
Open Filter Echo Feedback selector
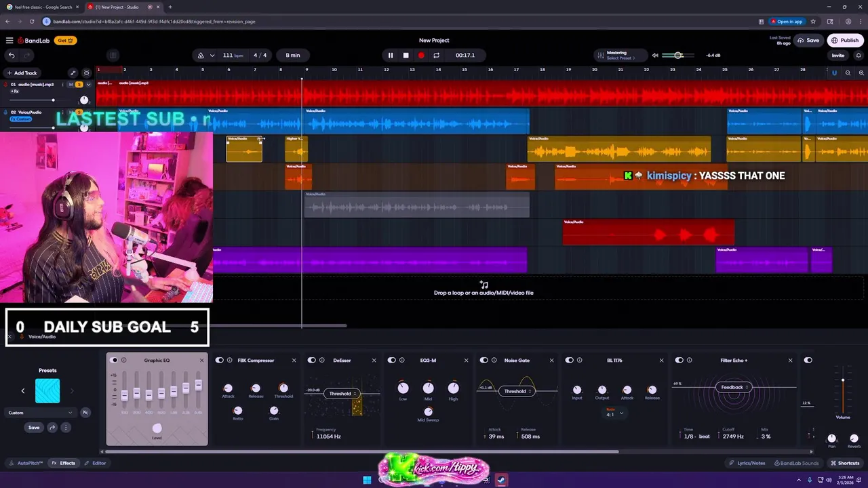pos(733,387)
